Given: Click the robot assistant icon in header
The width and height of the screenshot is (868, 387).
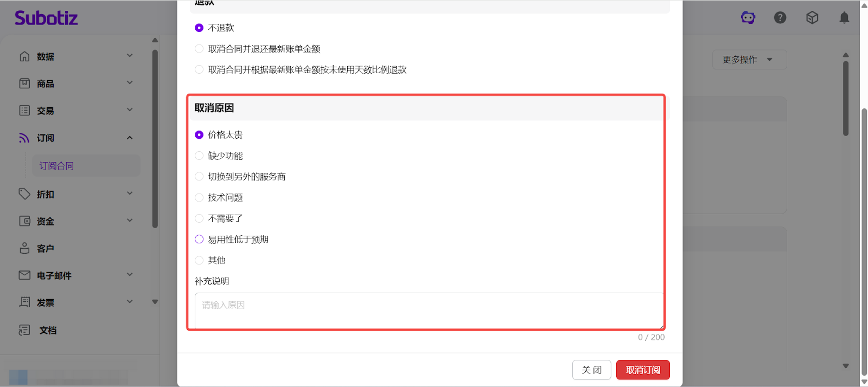Looking at the screenshot, I should click(748, 18).
